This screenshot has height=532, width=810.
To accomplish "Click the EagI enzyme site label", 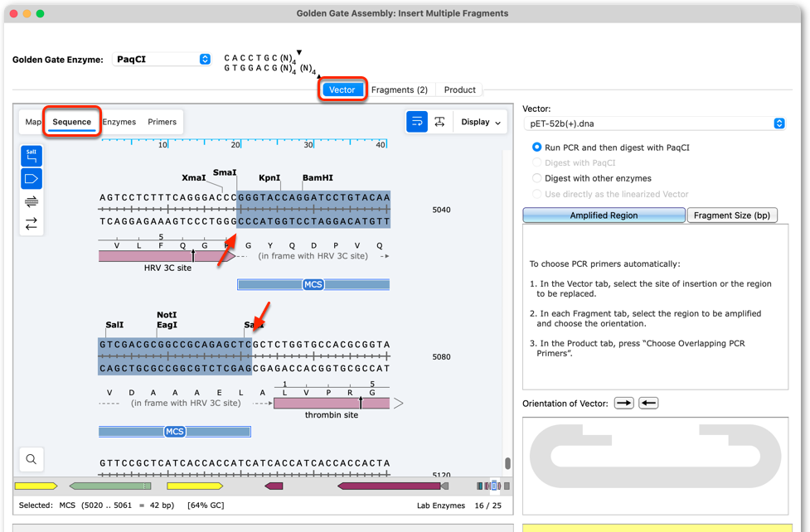I will tap(167, 325).
